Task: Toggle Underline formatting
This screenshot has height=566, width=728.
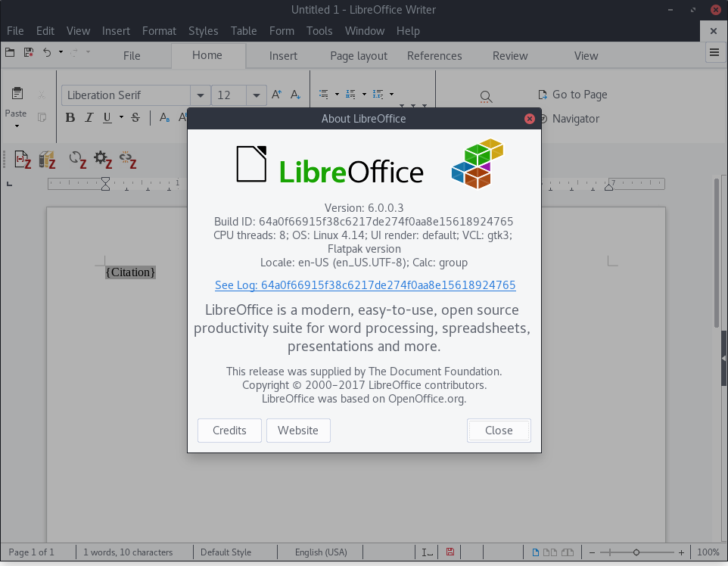Action: click(107, 117)
